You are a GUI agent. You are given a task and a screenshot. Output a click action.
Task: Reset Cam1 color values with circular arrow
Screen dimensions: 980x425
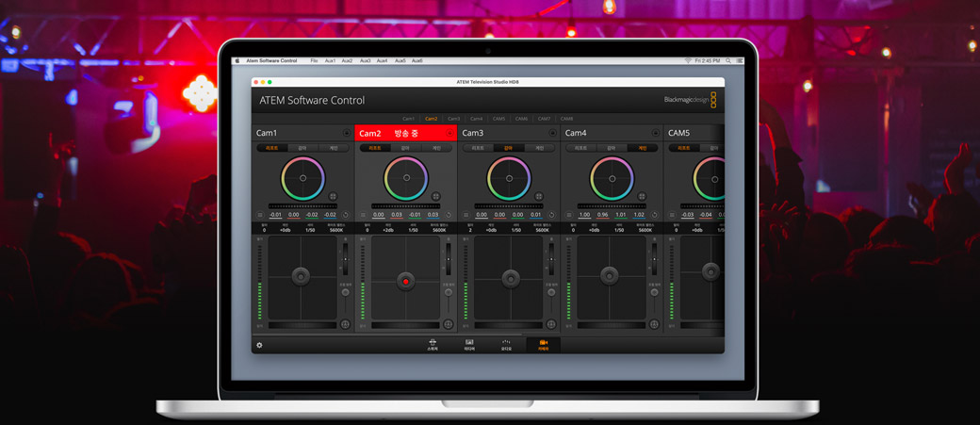[345, 215]
